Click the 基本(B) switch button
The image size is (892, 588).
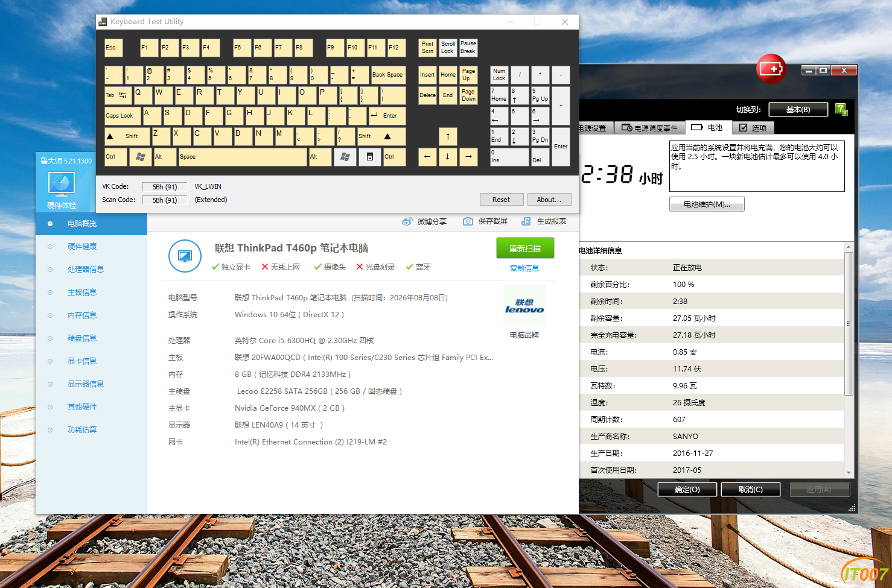798,110
